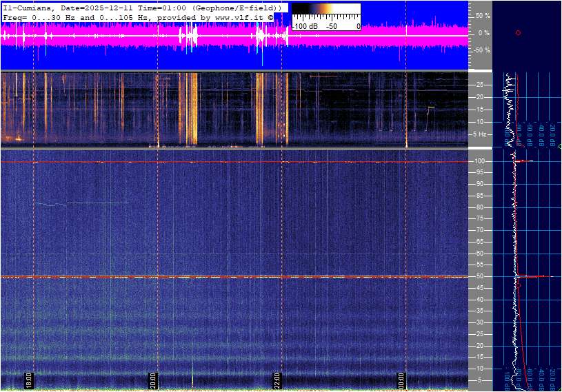Select the 20:00 time marker

pyautogui.click(x=154, y=380)
